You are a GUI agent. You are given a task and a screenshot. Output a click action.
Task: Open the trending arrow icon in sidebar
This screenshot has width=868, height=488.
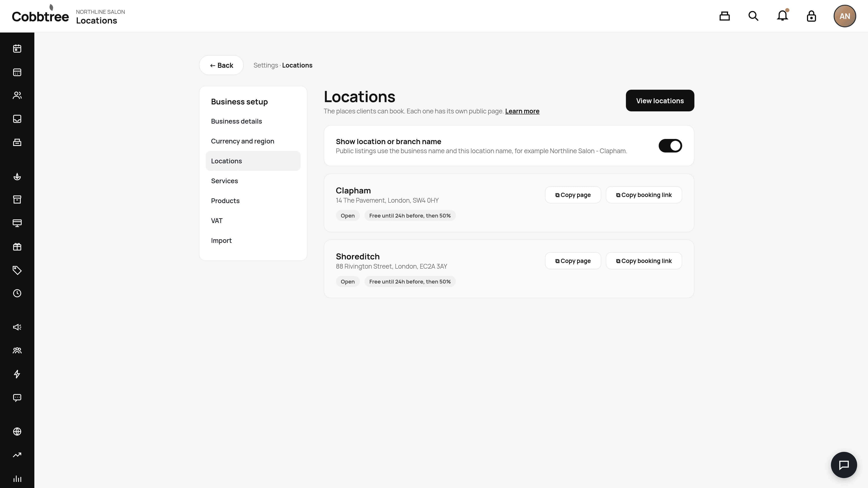[17, 455]
